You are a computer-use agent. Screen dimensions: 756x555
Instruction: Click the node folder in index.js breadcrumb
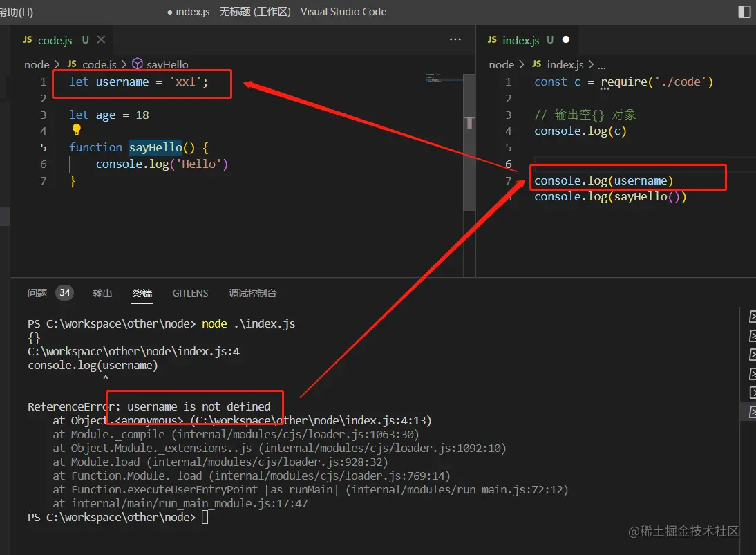coord(502,64)
